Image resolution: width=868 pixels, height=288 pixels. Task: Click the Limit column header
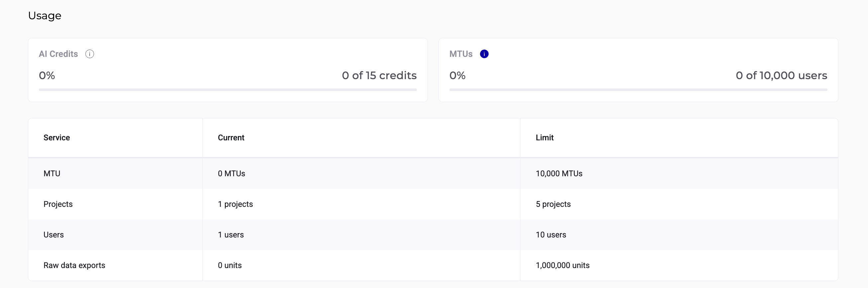(544, 138)
